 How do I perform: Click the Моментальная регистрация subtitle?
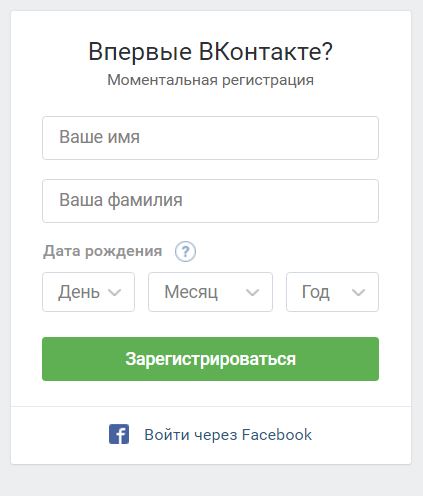210,80
